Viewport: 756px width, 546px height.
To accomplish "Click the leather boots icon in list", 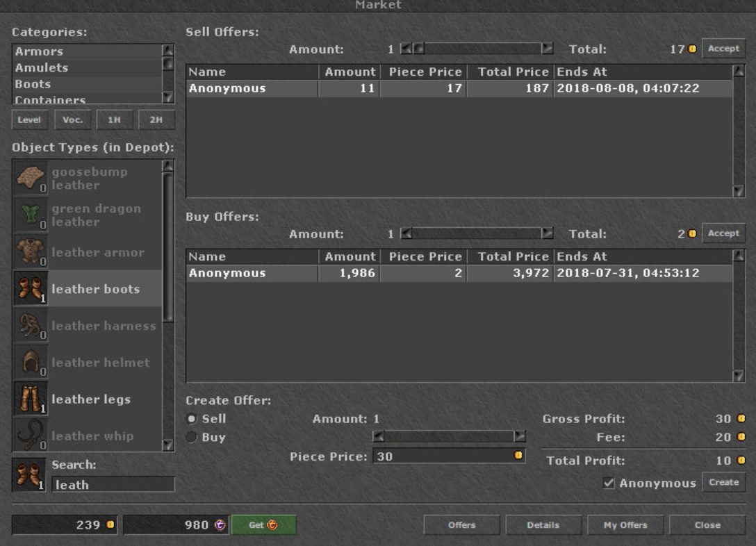I will (31, 288).
